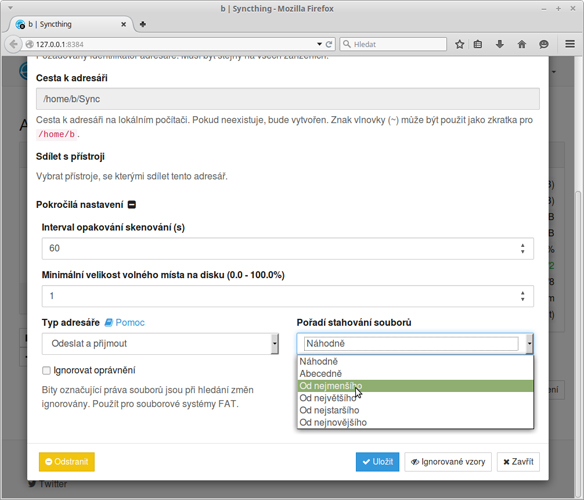The image size is (584, 500).
Task: Open the Firefox hamburger menu
Action: [570, 44]
